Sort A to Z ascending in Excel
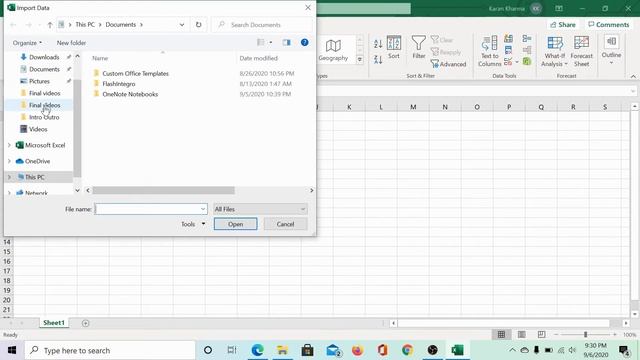This screenshot has height=360, width=640. [x=378, y=43]
